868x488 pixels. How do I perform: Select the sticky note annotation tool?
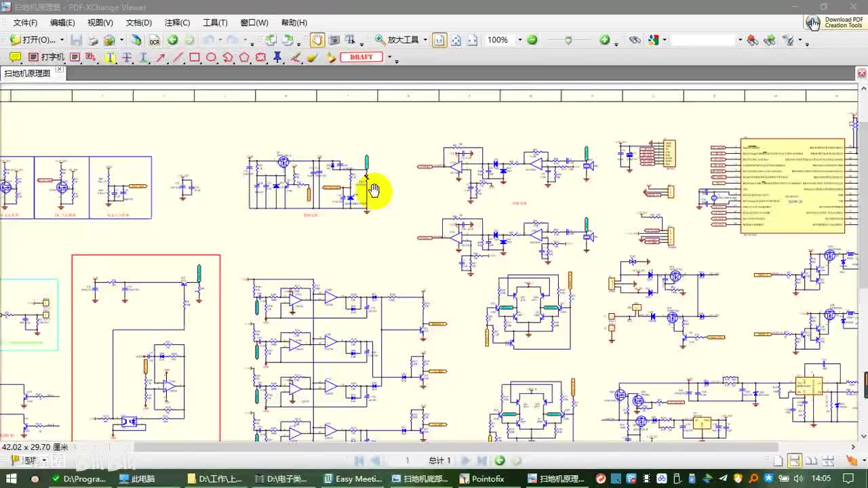point(14,58)
